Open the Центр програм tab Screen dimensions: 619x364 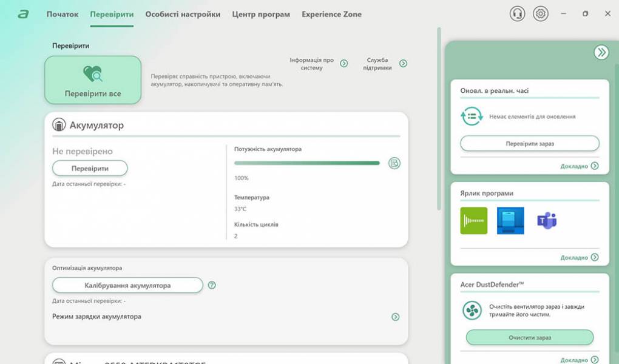pyautogui.click(x=261, y=14)
